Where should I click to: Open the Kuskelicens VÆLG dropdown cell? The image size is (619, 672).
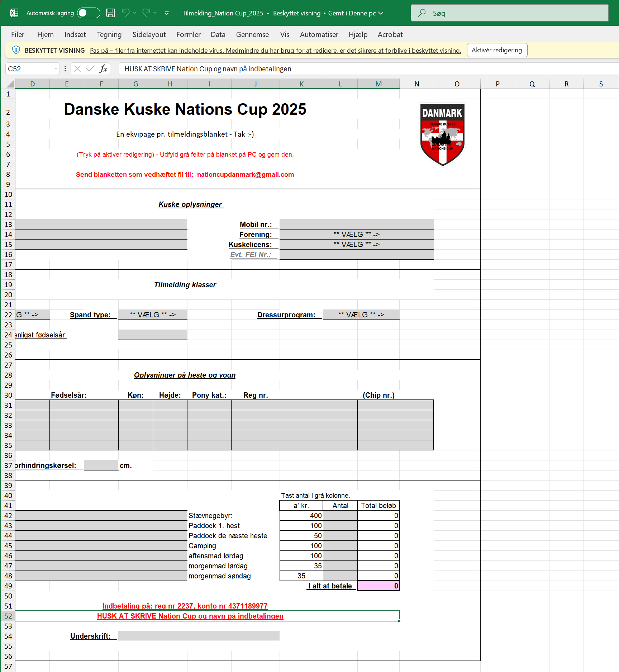[357, 245]
